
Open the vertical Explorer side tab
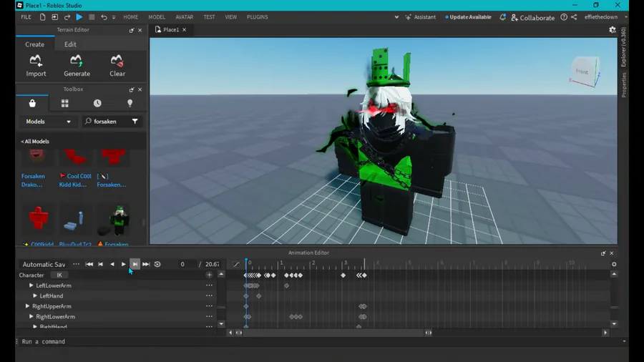pyautogui.click(x=624, y=47)
